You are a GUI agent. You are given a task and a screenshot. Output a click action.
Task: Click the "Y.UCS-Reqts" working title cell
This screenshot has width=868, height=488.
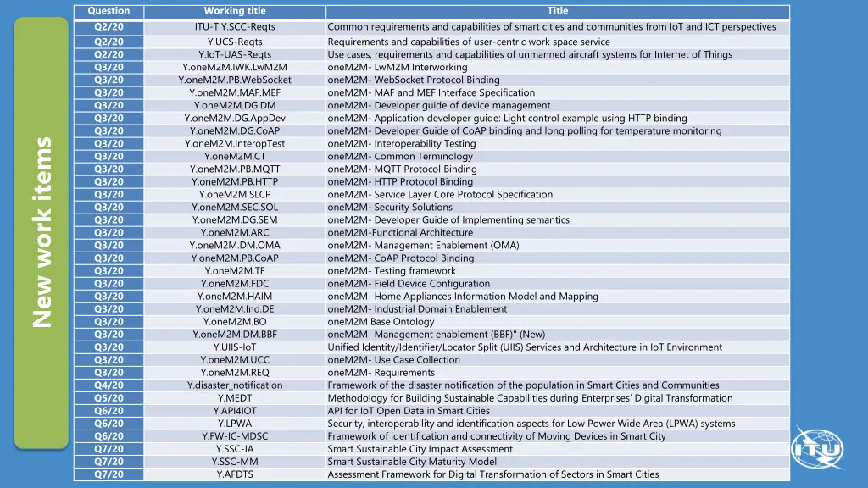(235, 42)
